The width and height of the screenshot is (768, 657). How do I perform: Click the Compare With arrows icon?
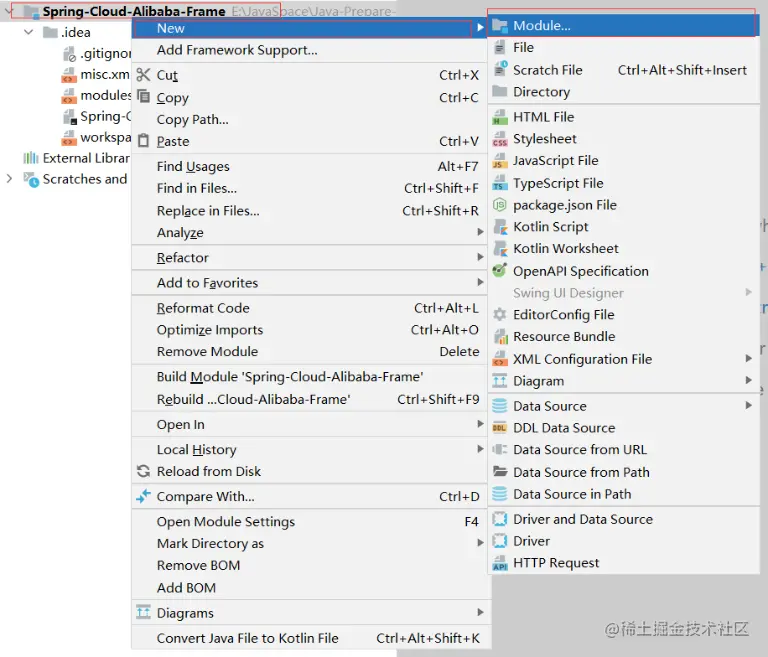pyautogui.click(x=143, y=496)
